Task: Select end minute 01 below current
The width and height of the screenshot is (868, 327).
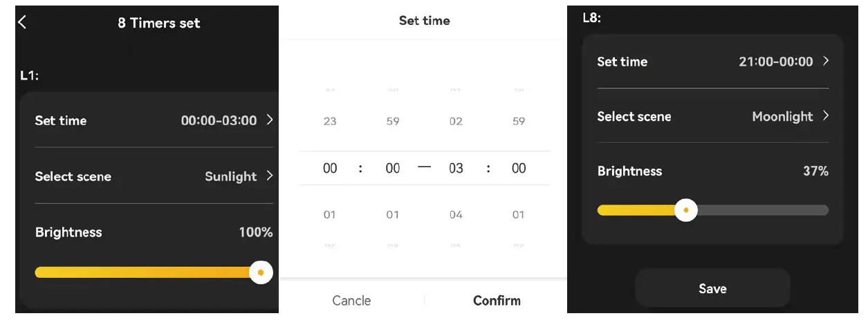Action: click(x=519, y=214)
